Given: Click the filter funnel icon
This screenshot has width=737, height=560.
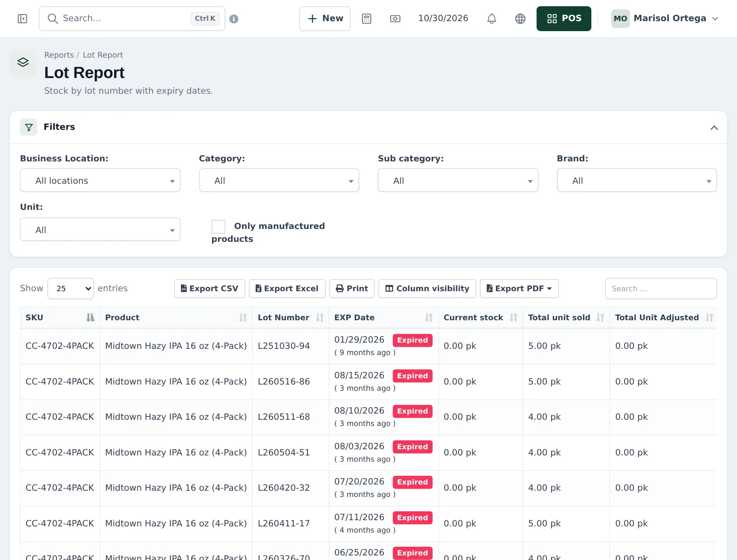Looking at the screenshot, I should [29, 127].
